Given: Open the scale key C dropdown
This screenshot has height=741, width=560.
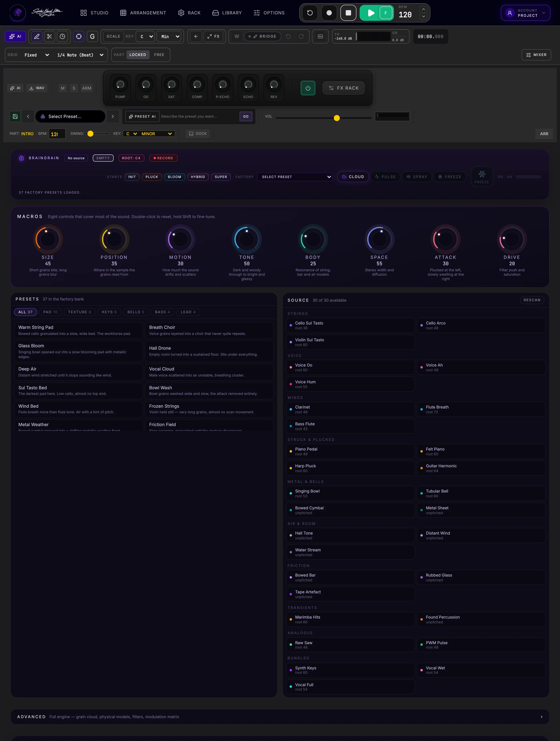Looking at the screenshot, I should pyautogui.click(x=145, y=37).
